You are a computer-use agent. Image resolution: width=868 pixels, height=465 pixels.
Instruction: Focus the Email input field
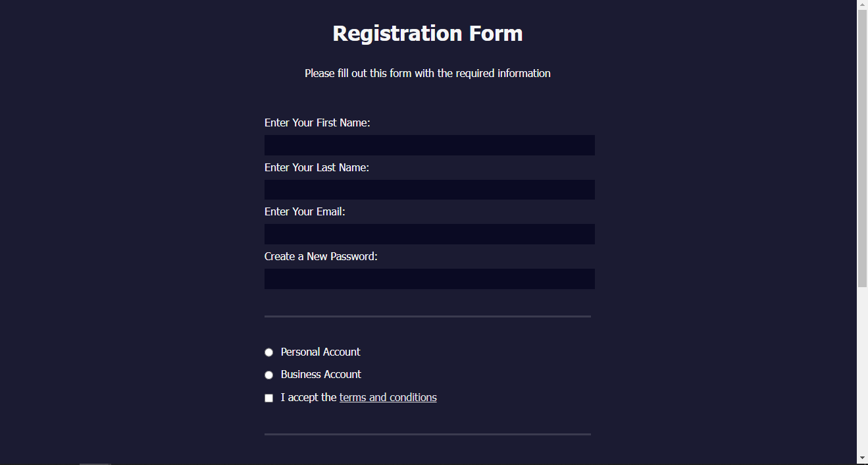click(x=429, y=234)
